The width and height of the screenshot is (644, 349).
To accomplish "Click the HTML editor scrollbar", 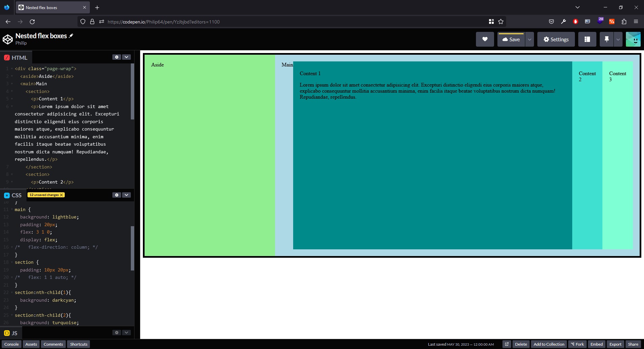I will click(x=132, y=92).
